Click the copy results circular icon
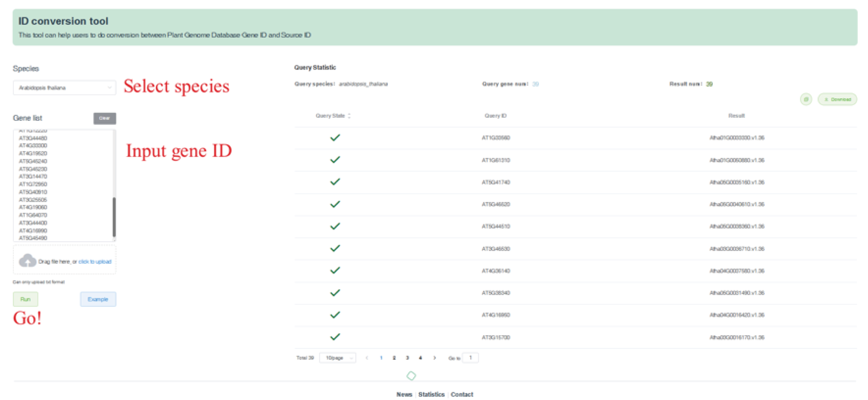 [x=806, y=99]
